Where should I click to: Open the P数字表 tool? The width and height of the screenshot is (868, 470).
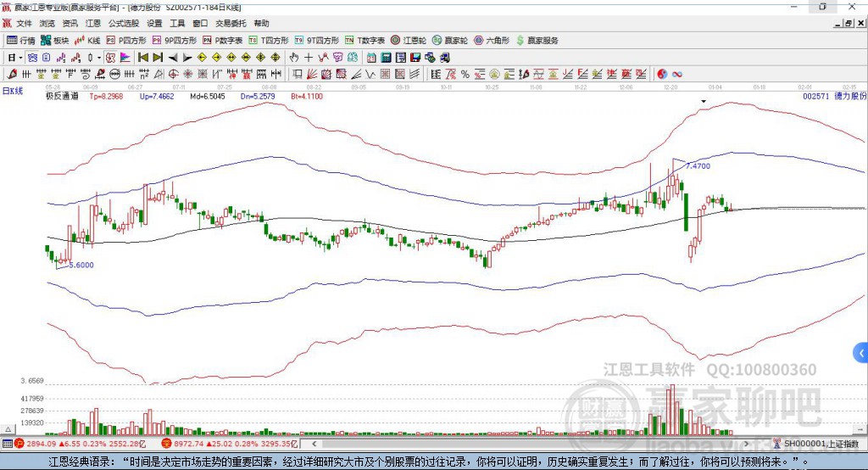(x=223, y=41)
